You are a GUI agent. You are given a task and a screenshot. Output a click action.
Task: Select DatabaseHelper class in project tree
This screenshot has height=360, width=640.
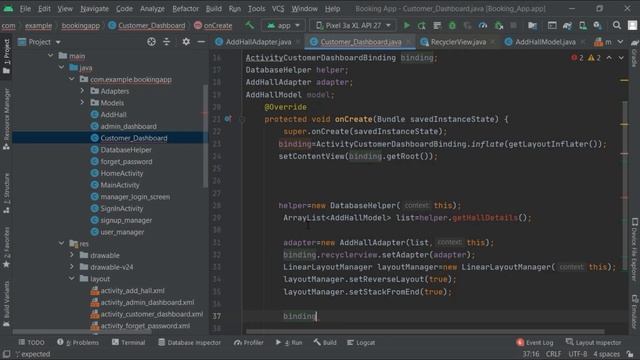pyautogui.click(x=126, y=150)
